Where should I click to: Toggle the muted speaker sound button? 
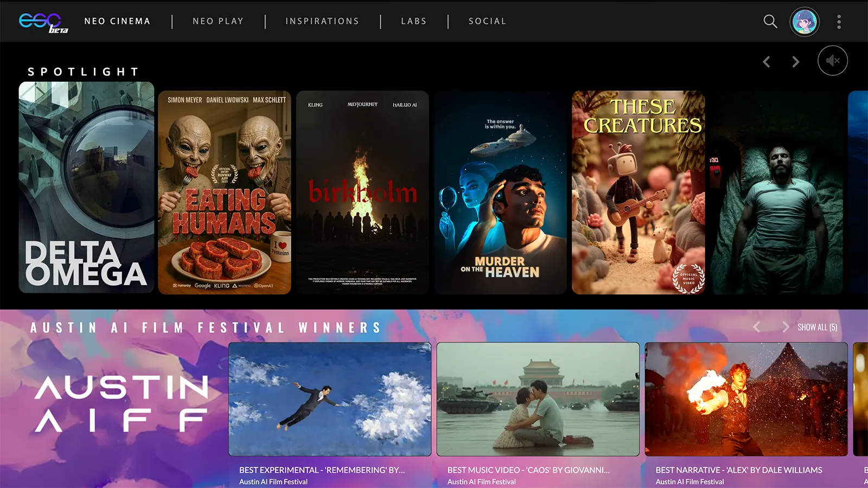pos(832,61)
